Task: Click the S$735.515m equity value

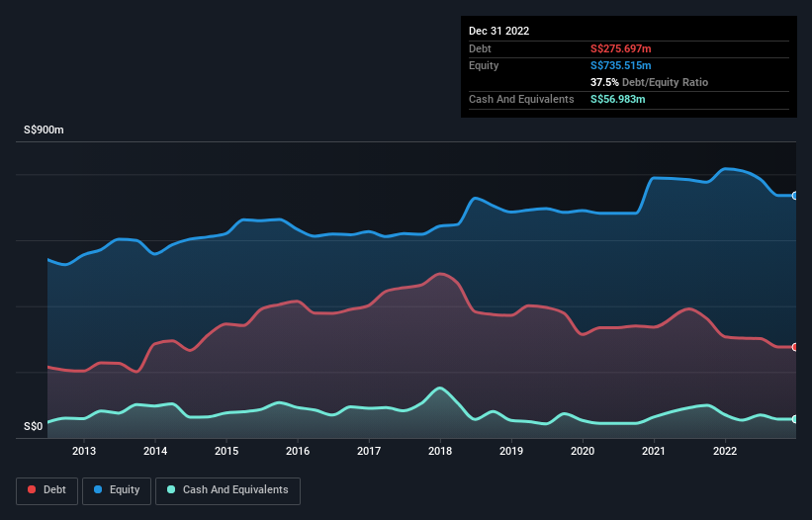Action: coord(620,65)
